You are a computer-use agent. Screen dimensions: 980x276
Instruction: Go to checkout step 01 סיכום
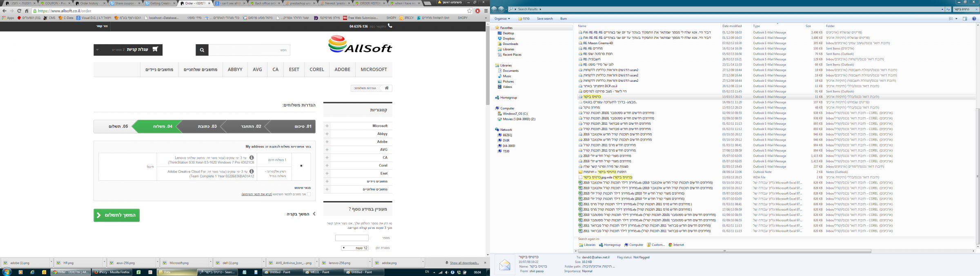point(291,126)
